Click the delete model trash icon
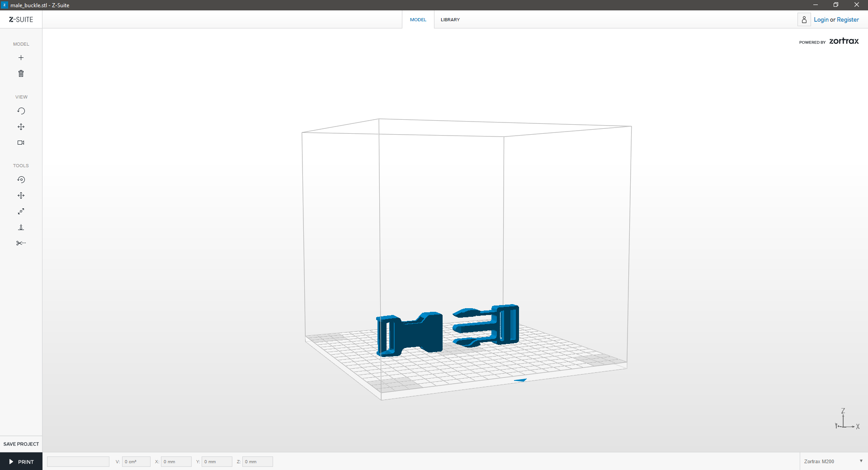Image resolution: width=868 pixels, height=470 pixels. 21,74
